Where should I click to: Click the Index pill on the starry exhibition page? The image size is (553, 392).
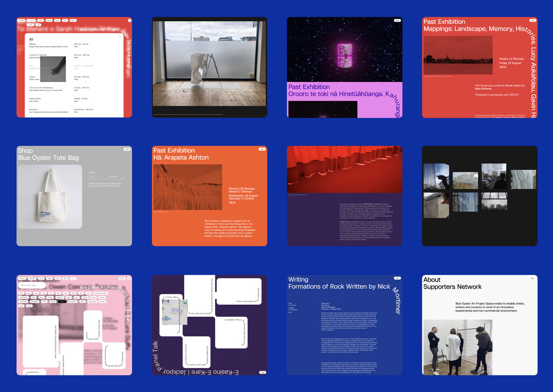pos(397,20)
